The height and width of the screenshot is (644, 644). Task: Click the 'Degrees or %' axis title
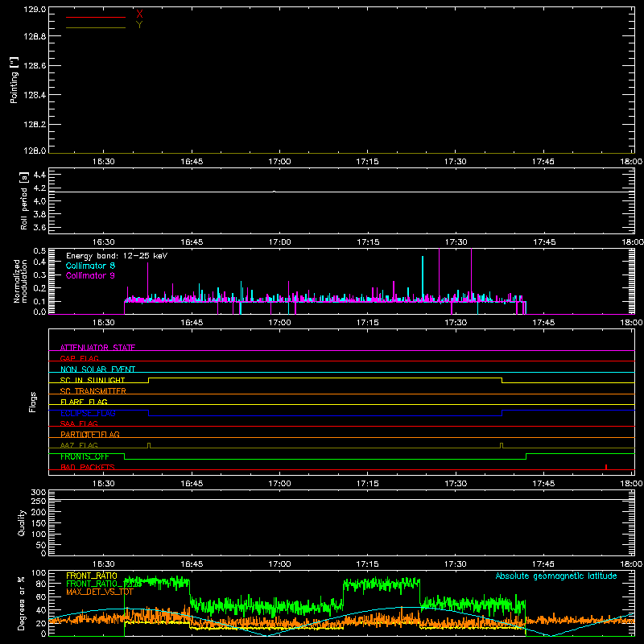click(22, 604)
